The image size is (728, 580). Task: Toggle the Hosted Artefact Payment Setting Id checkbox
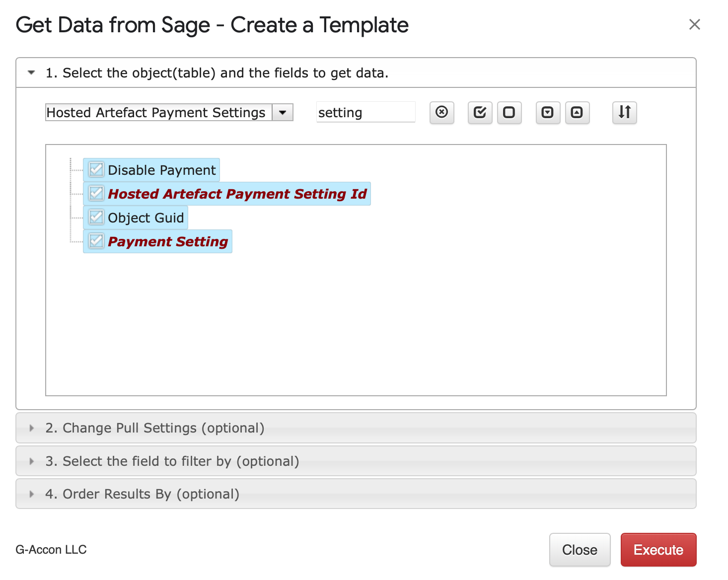click(96, 194)
